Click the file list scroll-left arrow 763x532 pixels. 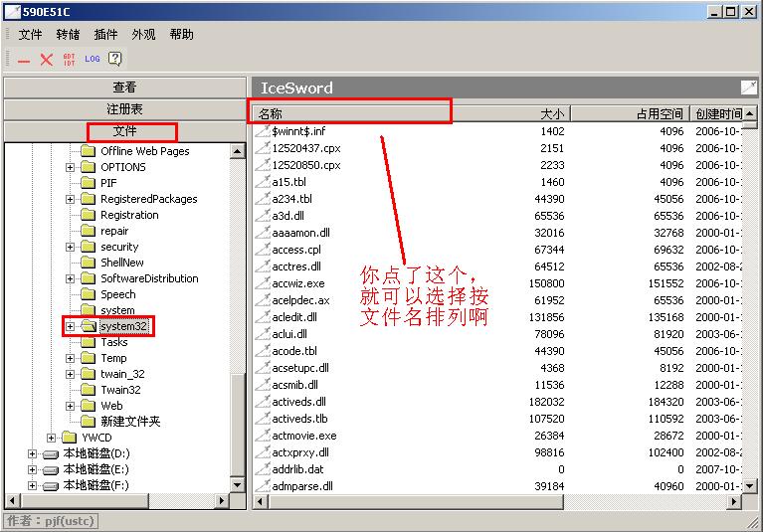coord(261,501)
